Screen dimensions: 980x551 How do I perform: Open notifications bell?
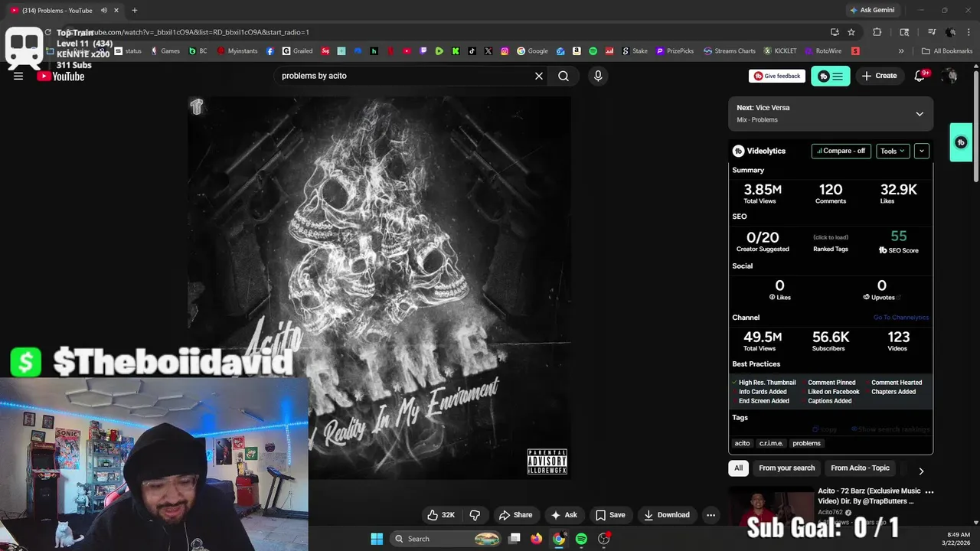tap(920, 76)
